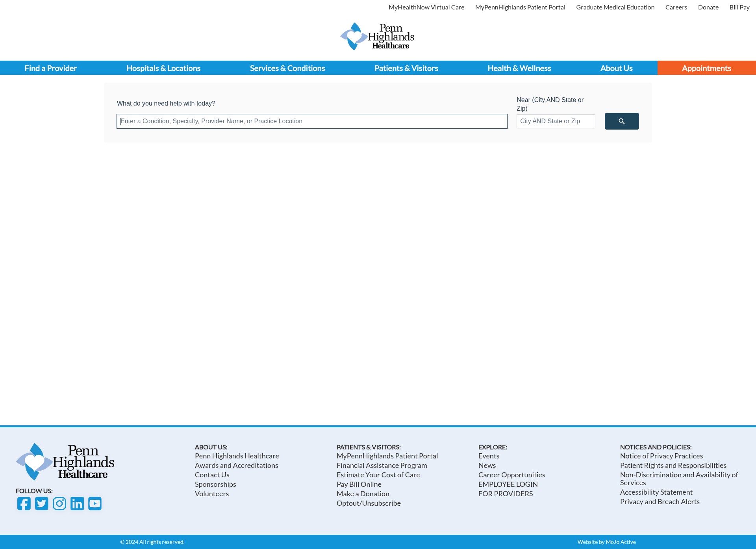Open the Events footer link
The width and height of the screenshot is (756, 549).
489,456
